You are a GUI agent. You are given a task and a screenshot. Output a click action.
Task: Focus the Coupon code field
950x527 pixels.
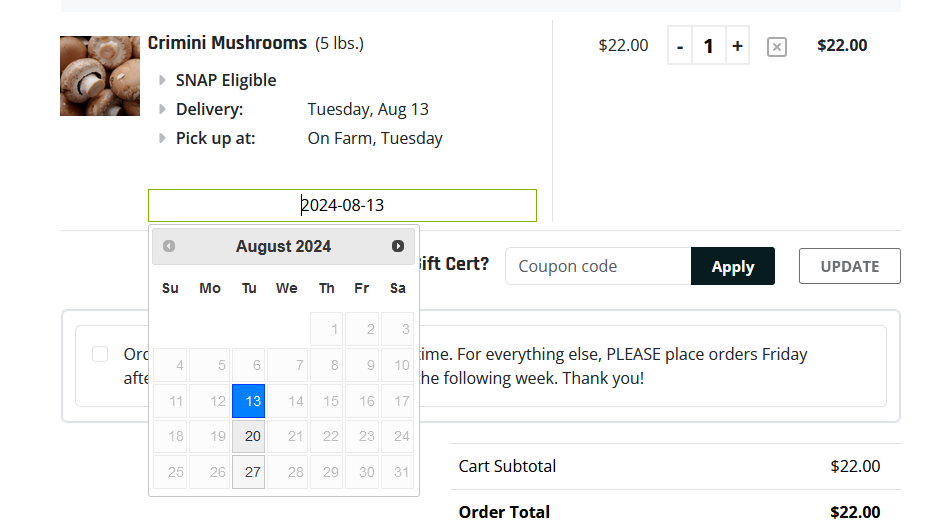click(598, 266)
